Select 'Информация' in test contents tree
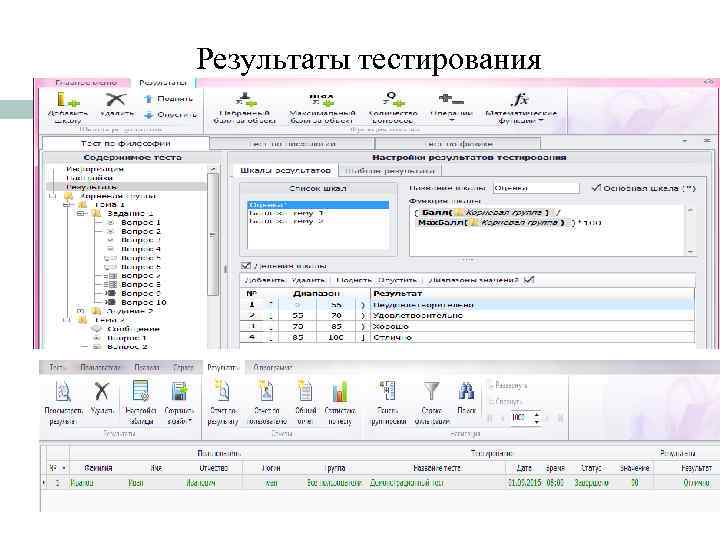 95,169
